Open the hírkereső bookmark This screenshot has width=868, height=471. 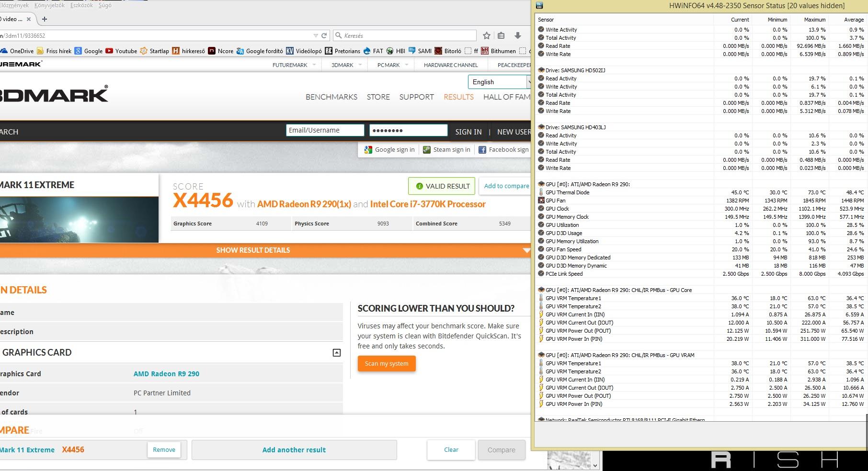[x=188, y=51]
